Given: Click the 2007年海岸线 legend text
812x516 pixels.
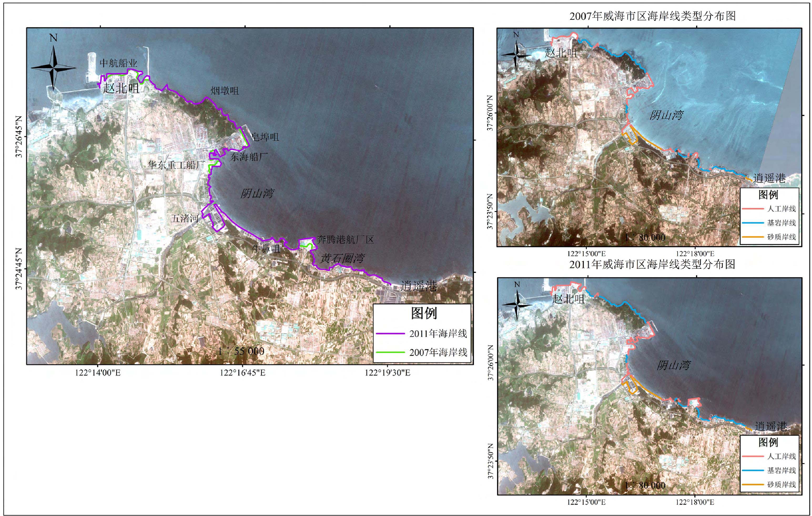Looking at the screenshot, I should pyautogui.click(x=438, y=352).
